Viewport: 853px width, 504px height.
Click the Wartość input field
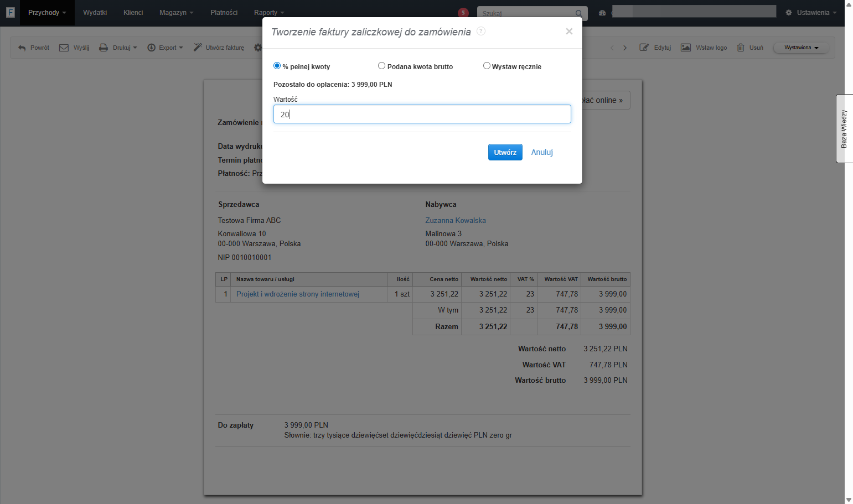[422, 114]
